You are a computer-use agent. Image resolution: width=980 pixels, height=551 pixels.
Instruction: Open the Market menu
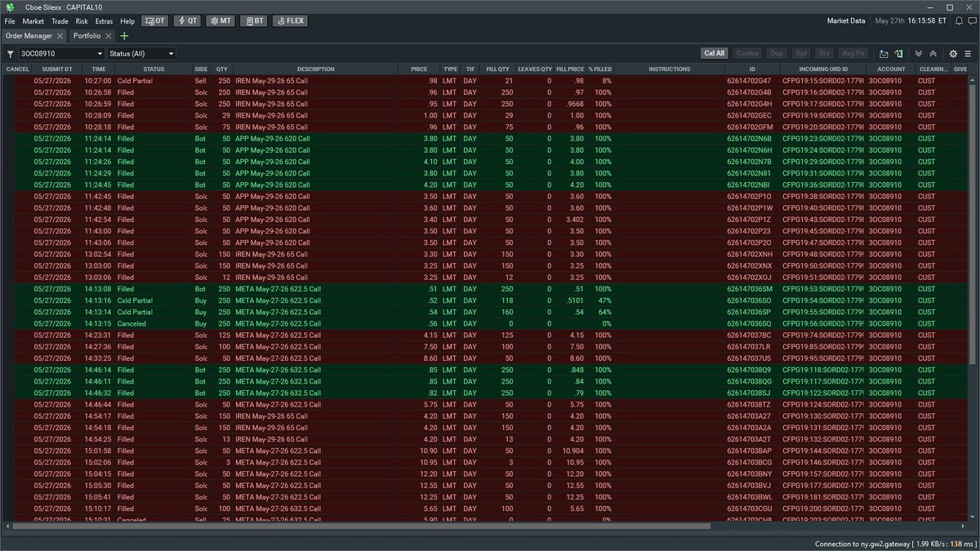pyautogui.click(x=33, y=20)
